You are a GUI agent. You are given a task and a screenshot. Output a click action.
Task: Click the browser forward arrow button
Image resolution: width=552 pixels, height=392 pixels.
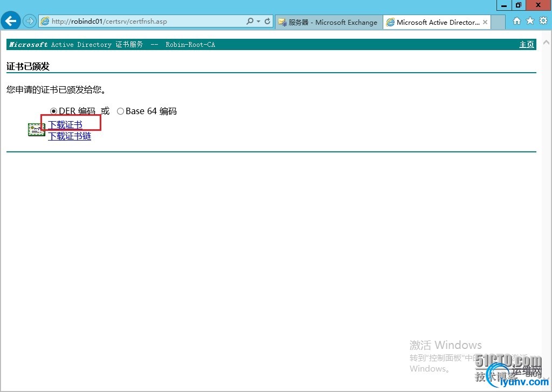click(x=30, y=21)
